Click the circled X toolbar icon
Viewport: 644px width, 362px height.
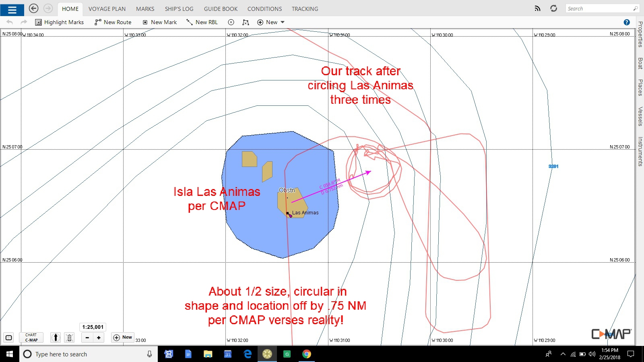(231, 22)
